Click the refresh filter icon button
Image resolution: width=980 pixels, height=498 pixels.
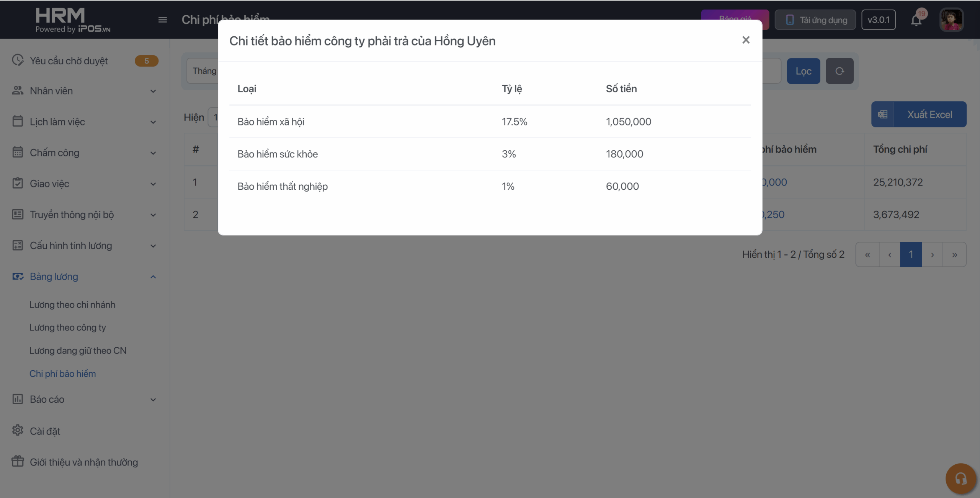840,71
